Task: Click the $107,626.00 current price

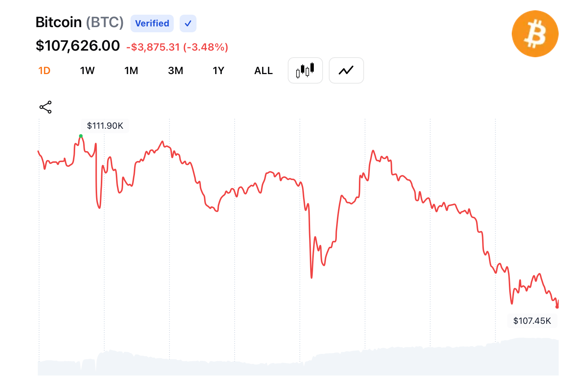Action: tap(78, 46)
